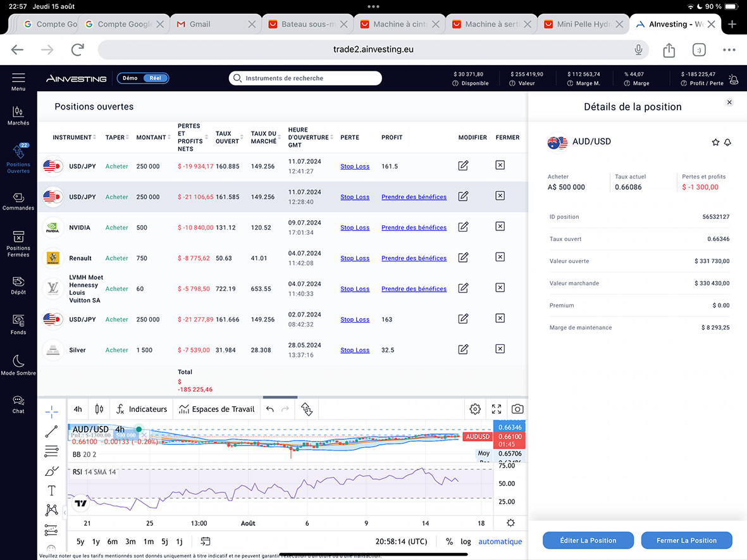747x560 pixels.
Task: Open Espaces de Travail dropdown
Action: point(216,409)
